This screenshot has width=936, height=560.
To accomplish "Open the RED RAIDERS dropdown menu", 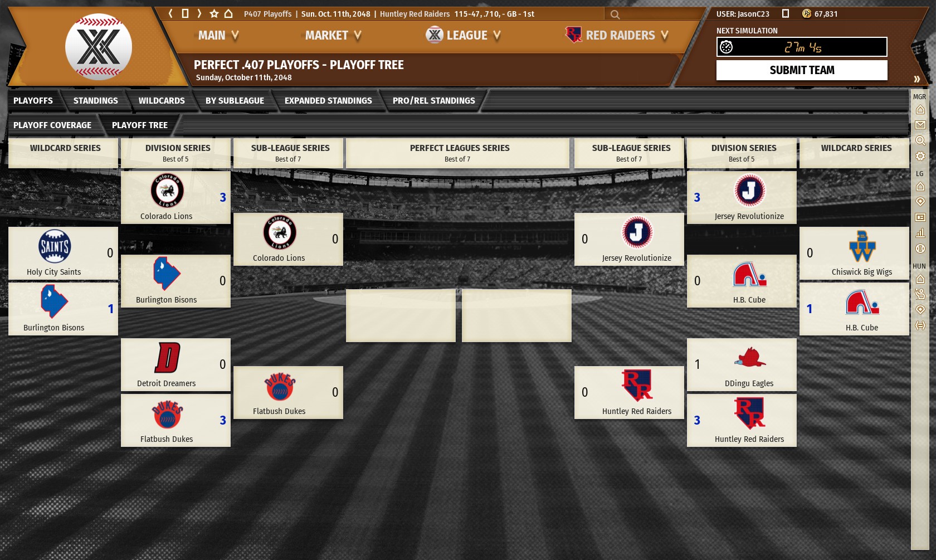I will 617,36.
